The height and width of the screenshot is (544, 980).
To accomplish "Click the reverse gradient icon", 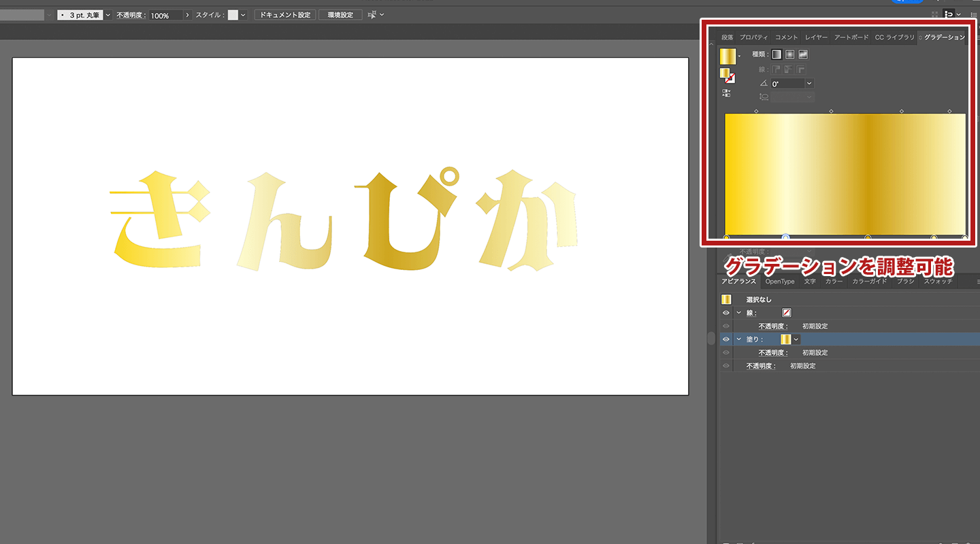I will pyautogui.click(x=726, y=92).
